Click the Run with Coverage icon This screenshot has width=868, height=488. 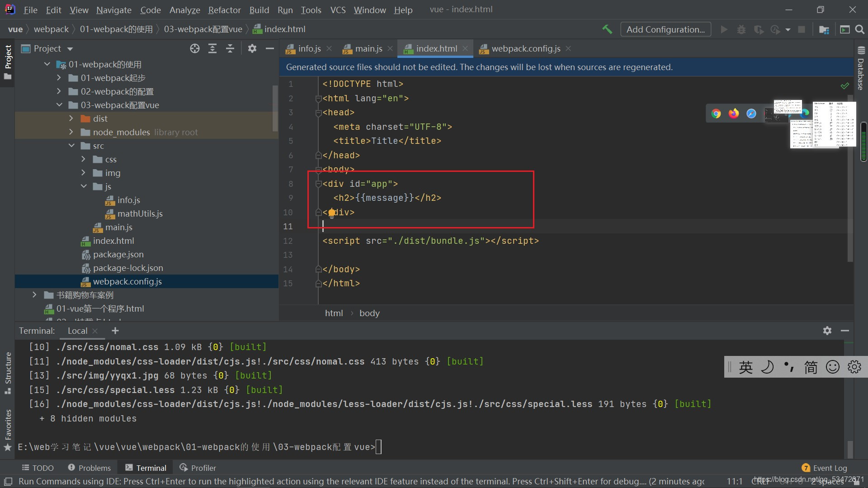click(759, 29)
